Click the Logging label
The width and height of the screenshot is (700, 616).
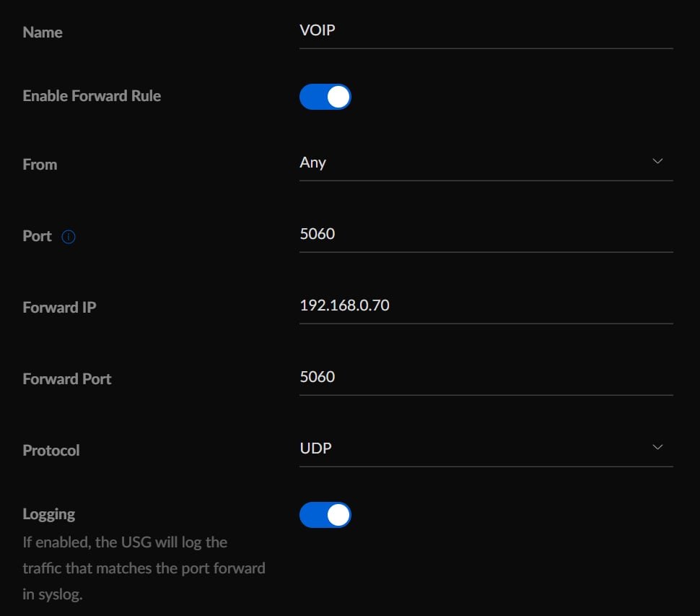tap(48, 514)
